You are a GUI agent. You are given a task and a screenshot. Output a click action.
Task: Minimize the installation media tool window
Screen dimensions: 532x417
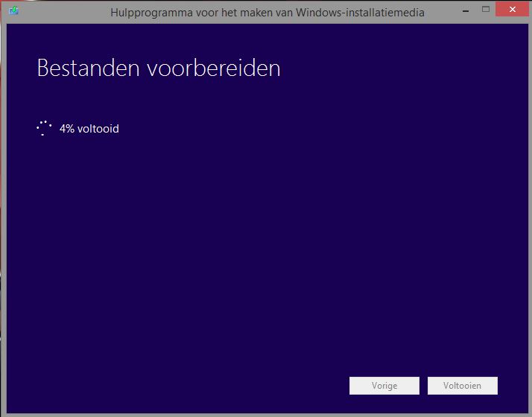[466, 10]
